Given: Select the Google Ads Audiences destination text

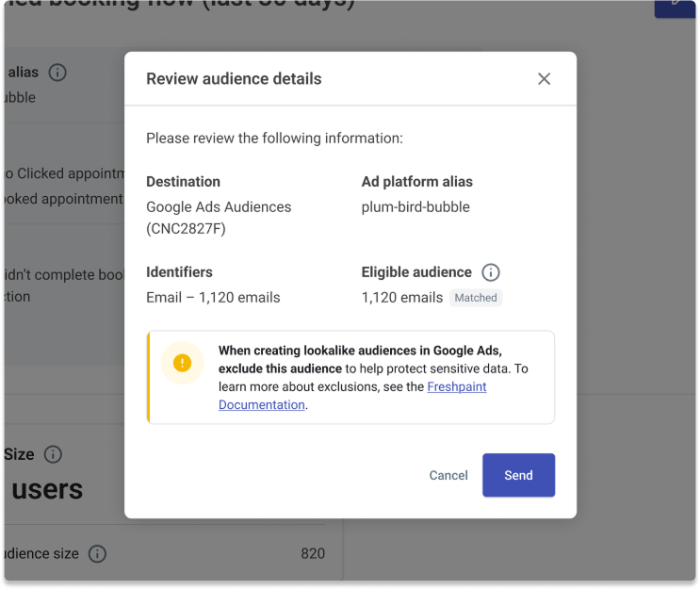Looking at the screenshot, I should pyautogui.click(x=219, y=207).
